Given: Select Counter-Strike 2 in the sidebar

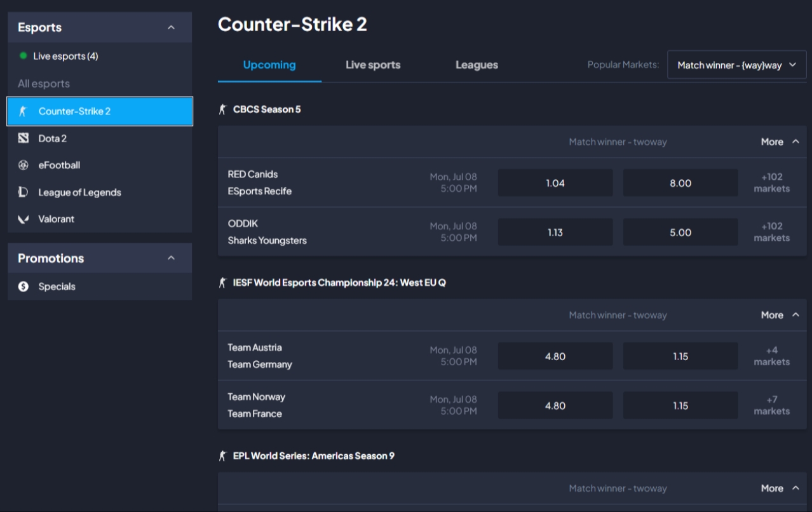Looking at the screenshot, I should pyautogui.click(x=100, y=111).
